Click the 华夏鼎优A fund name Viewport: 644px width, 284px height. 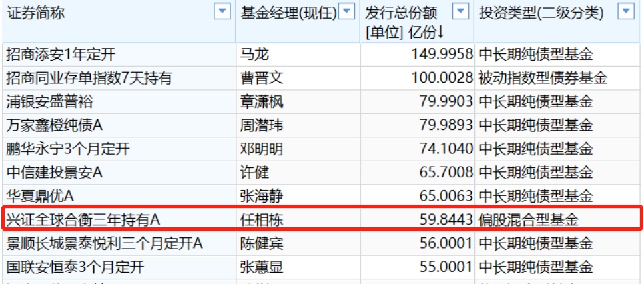pos(39,195)
